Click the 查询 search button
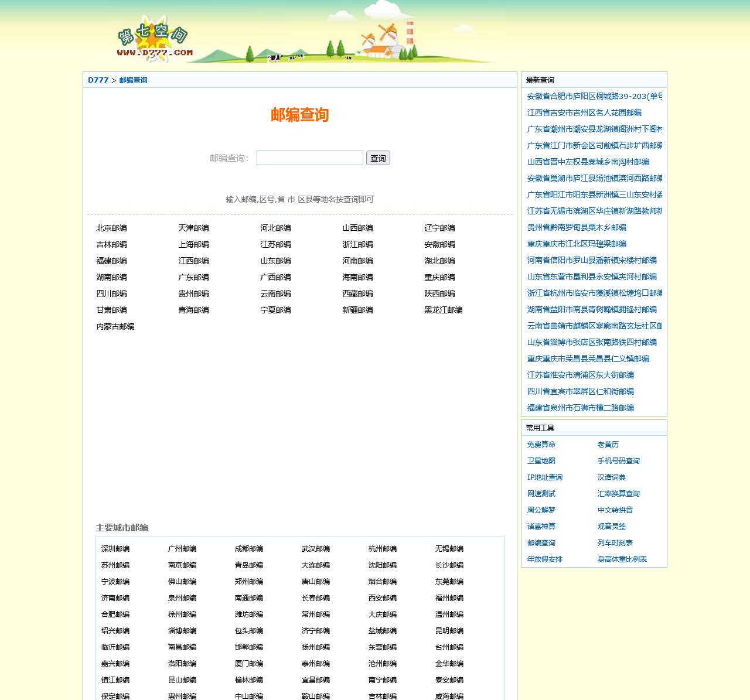750x700 pixels. point(378,158)
